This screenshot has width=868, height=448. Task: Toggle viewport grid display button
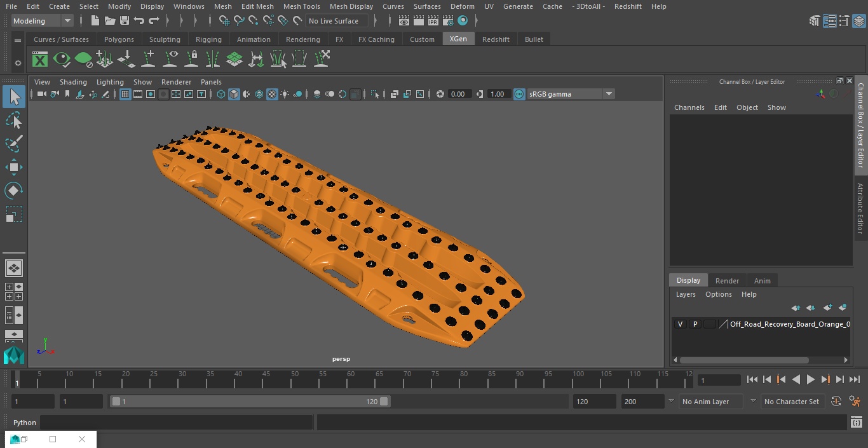click(125, 94)
